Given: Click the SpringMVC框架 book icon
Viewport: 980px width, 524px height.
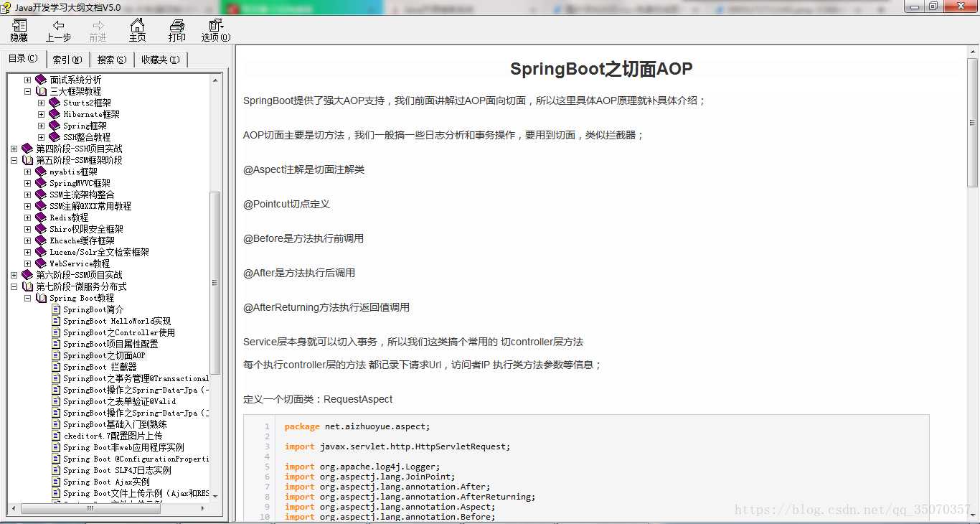Looking at the screenshot, I should coord(41,183).
